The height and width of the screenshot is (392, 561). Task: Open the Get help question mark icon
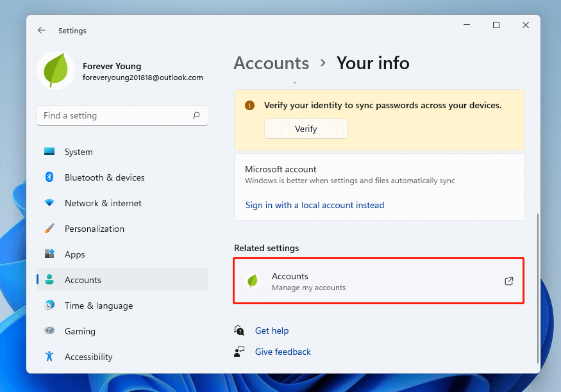pos(239,331)
